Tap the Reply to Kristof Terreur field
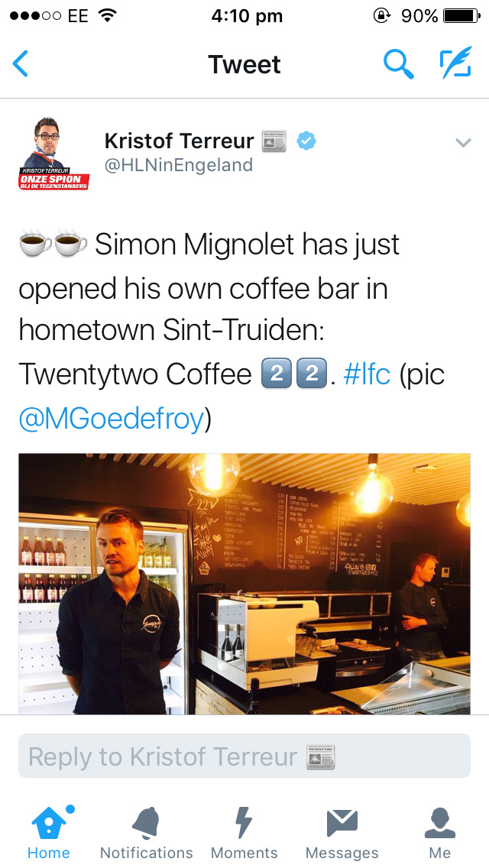The height and width of the screenshot is (868, 489). [244, 756]
